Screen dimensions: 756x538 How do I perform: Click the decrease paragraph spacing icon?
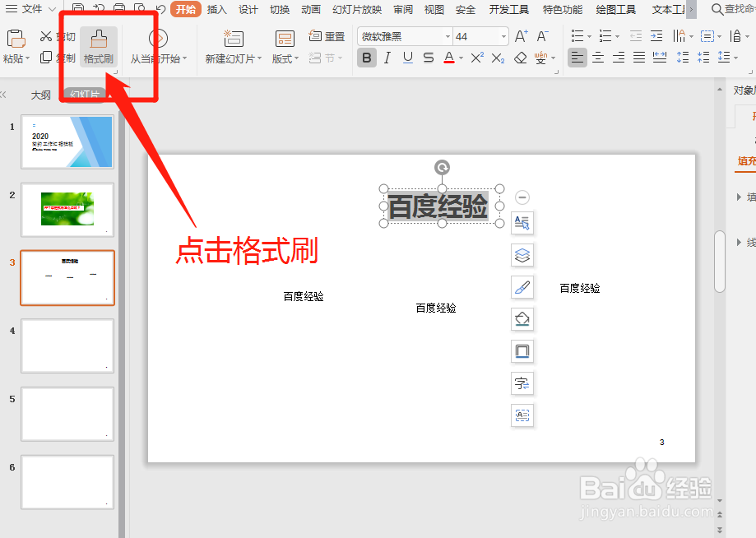pyautogui.click(x=703, y=58)
